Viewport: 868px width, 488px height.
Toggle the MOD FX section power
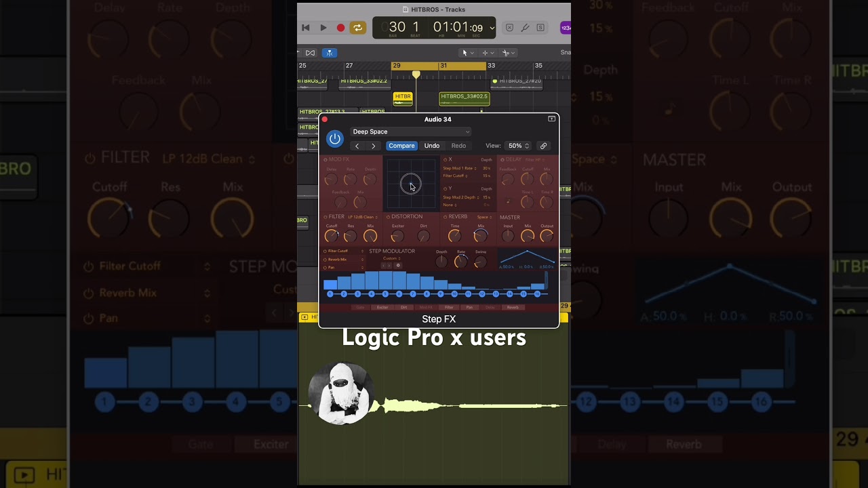pyautogui.click(x=325, y=160)
